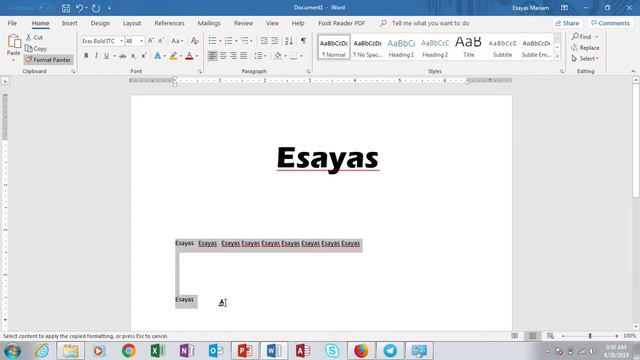
Task: Adjust the zoom slider
Action: click(x=590, y=336)
